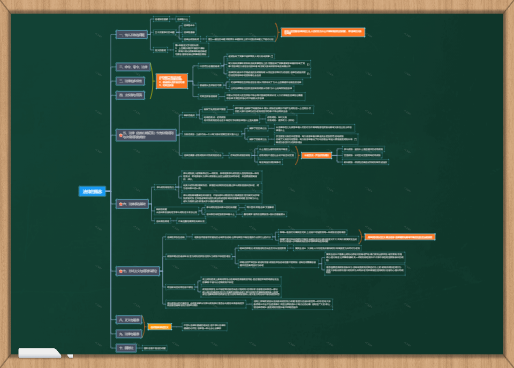Viewport: 514px width, 368px height.
Task: Select the child leaf node attached to node 十
Action: click(x=154, y=348)
